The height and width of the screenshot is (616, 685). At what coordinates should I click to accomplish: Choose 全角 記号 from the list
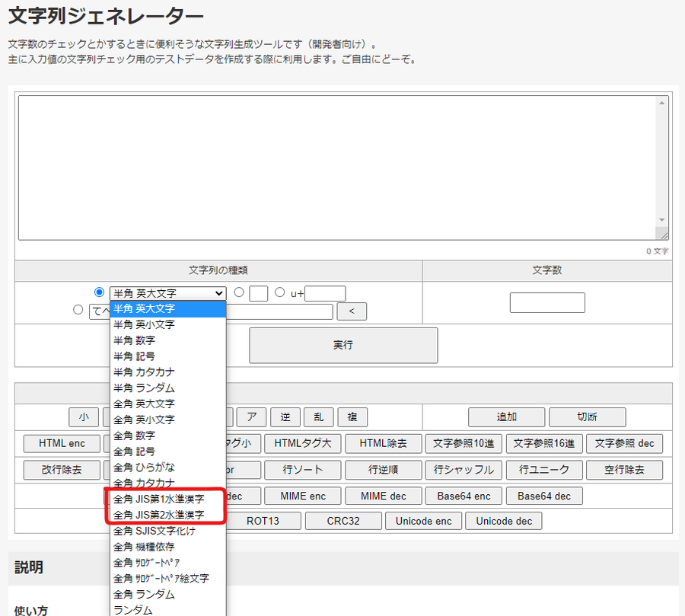[x=167, y=452]
